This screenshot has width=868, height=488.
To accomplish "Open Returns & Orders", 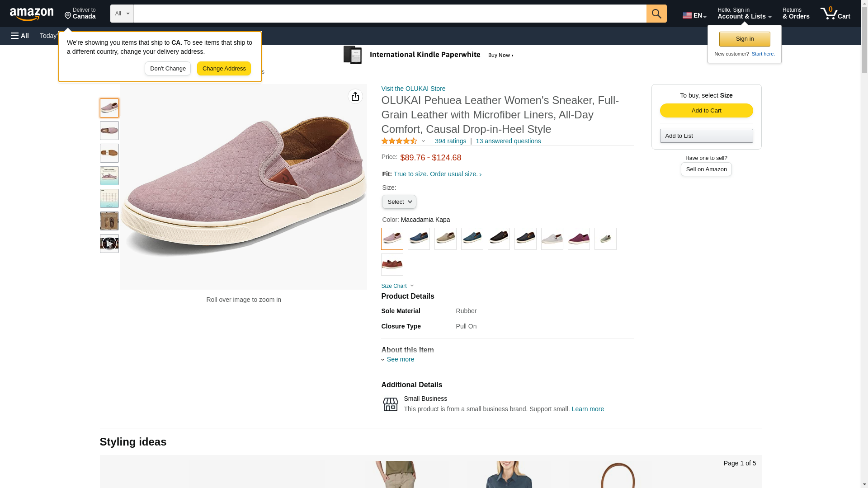I will [x=796, y=14].
